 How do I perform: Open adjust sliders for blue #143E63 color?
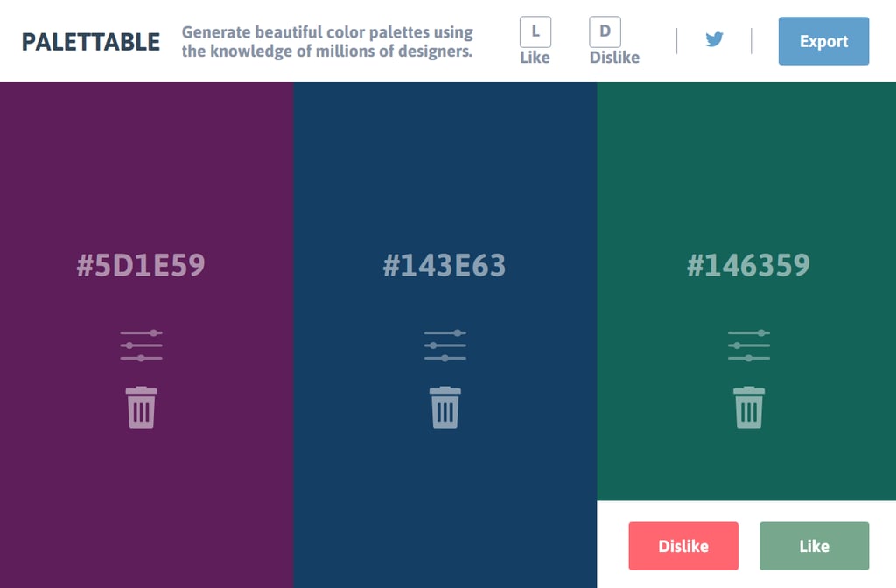coord(445,346)
